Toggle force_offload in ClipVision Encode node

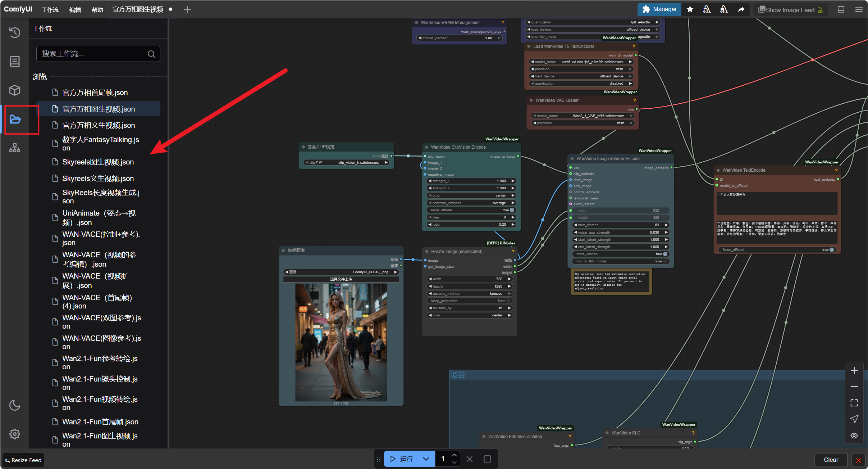click(x=471, y=210)
